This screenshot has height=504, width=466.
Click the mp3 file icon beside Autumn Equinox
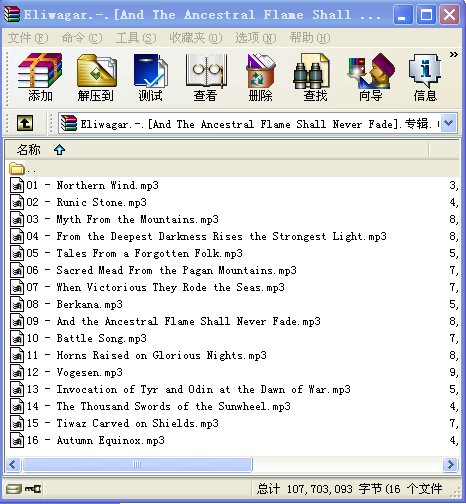[17, 440]
